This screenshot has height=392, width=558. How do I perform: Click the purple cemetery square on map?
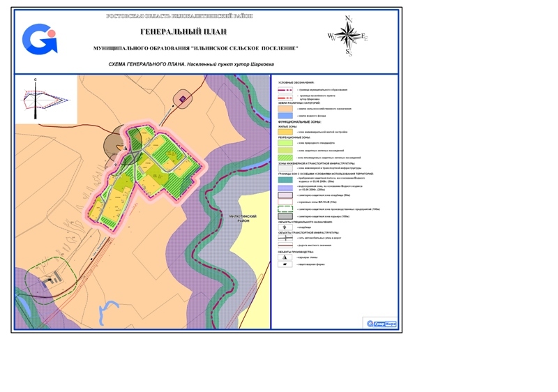click(x=183, y=100)
